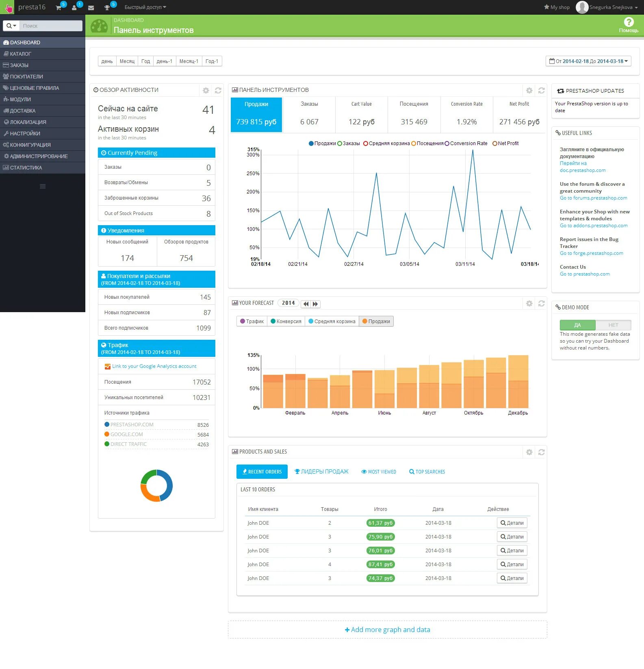Click Add more graph and data
The width and height of the screenshot is (644, 669).
(387, 630)
